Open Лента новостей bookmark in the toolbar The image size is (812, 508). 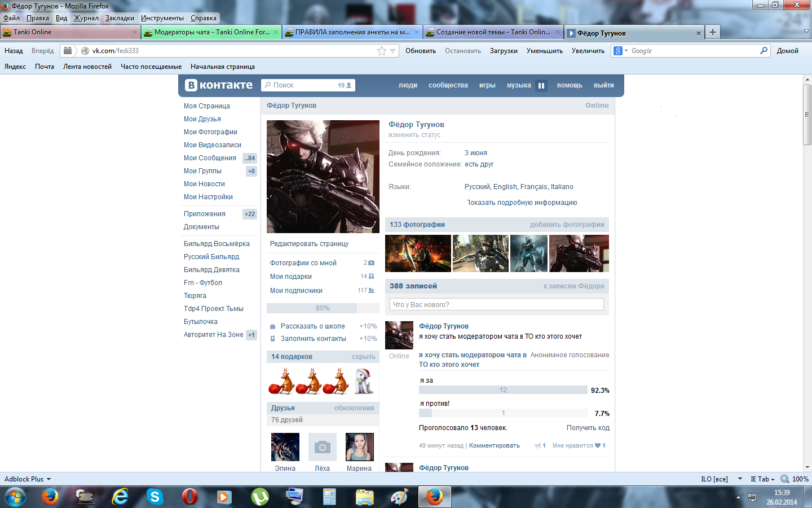pyautogui.click(x=87, y=67)
